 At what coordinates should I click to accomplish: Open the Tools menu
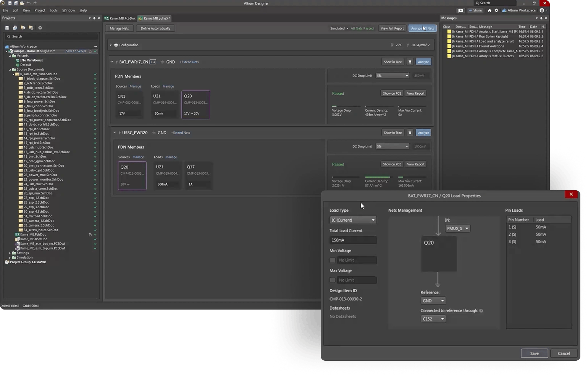coord(53,10)
